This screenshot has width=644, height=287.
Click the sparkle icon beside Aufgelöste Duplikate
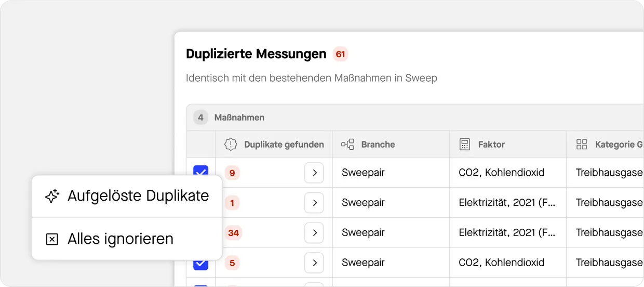pos(52,196)
